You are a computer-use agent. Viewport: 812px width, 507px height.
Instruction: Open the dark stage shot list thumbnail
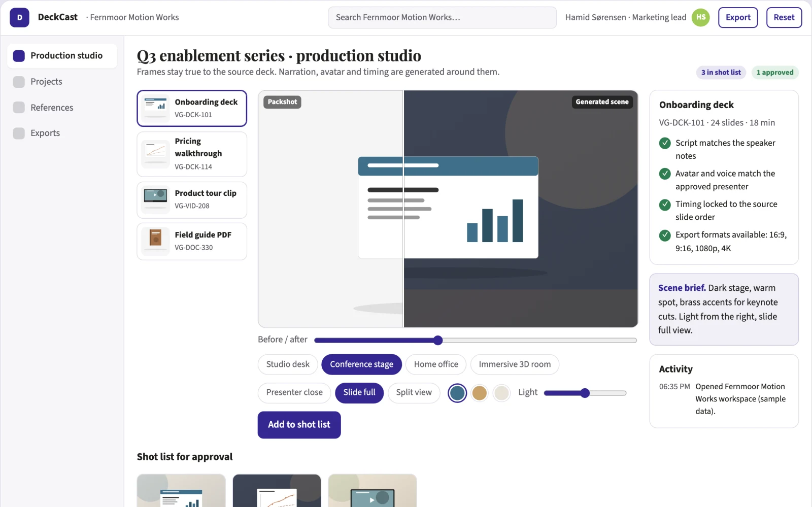click(x=277, y=491)
